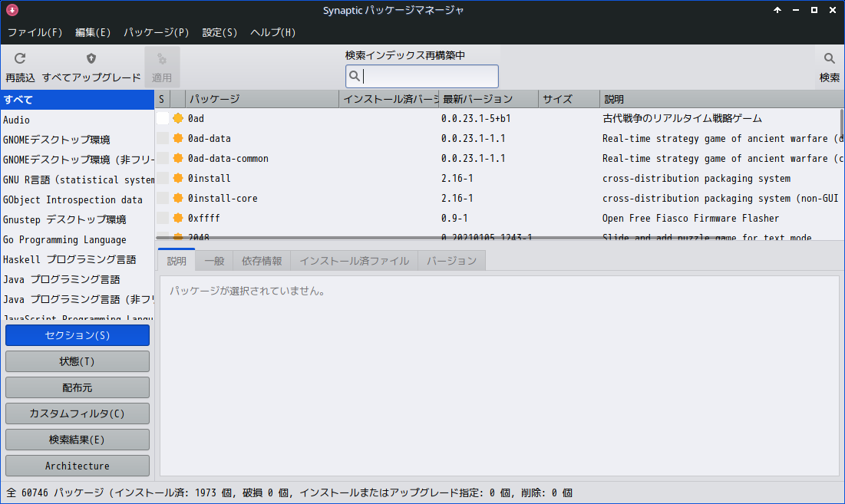
Task: Click the magnifier icon inside the quick filter box
Action: pyautogui.click(x=354, y=76)
